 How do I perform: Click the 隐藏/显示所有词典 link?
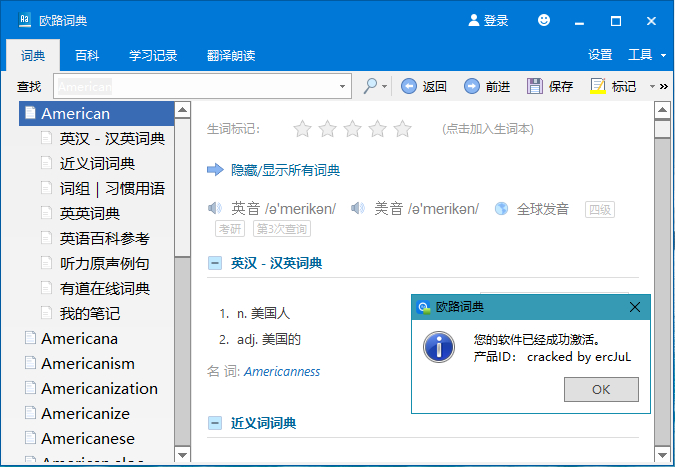tap(285, 170)
